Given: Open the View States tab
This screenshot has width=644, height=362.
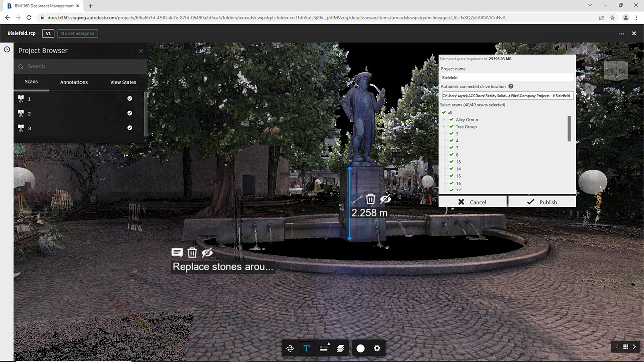Looking at the screenshot, I should (x=123, y=82).
